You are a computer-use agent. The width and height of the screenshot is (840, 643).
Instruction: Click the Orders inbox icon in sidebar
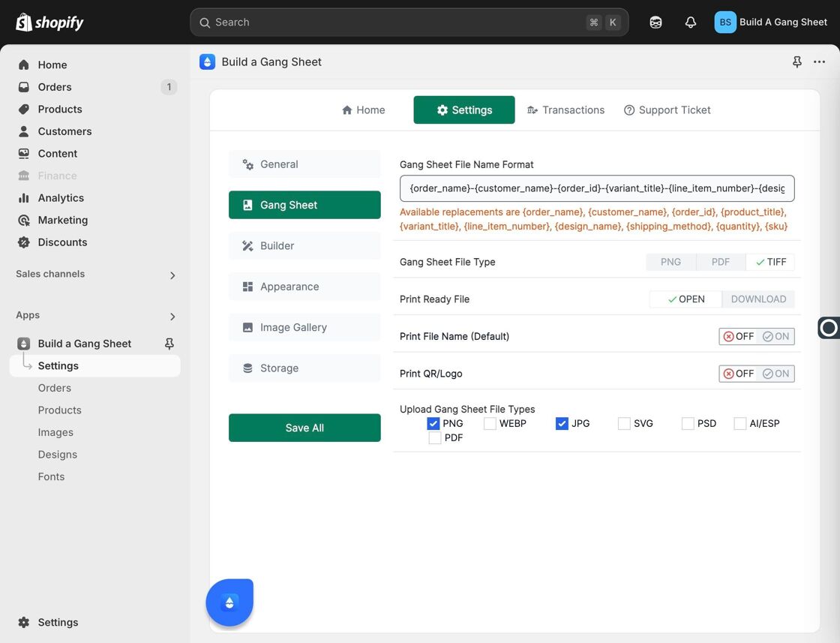point(23,87)
